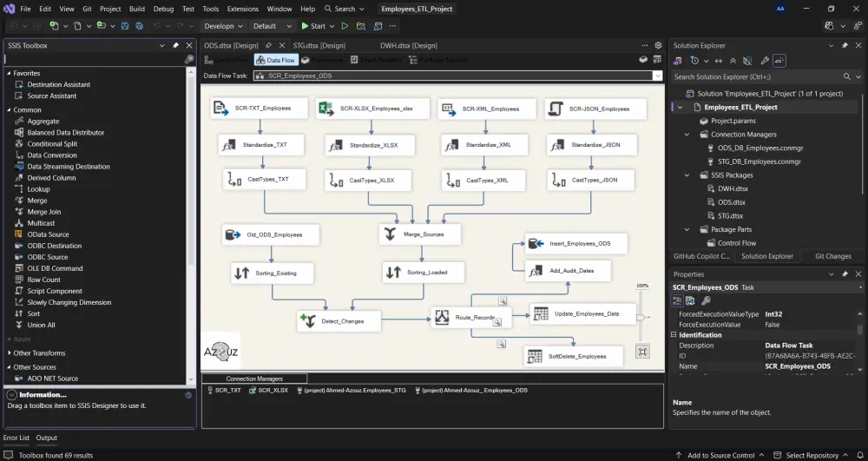Select the SCR_XLSX connection manager
This screenshot has height=461, width=868.
click(268, 390)
